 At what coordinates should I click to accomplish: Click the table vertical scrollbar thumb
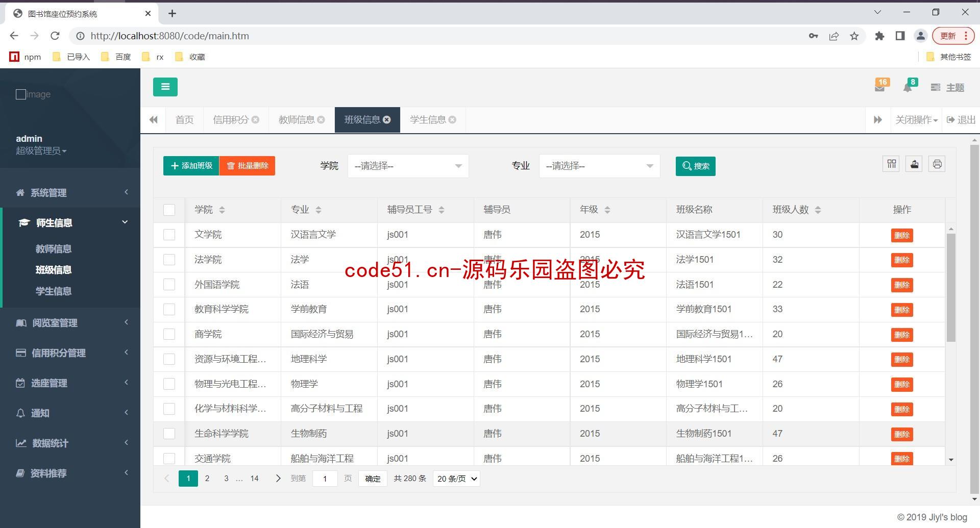951,288
